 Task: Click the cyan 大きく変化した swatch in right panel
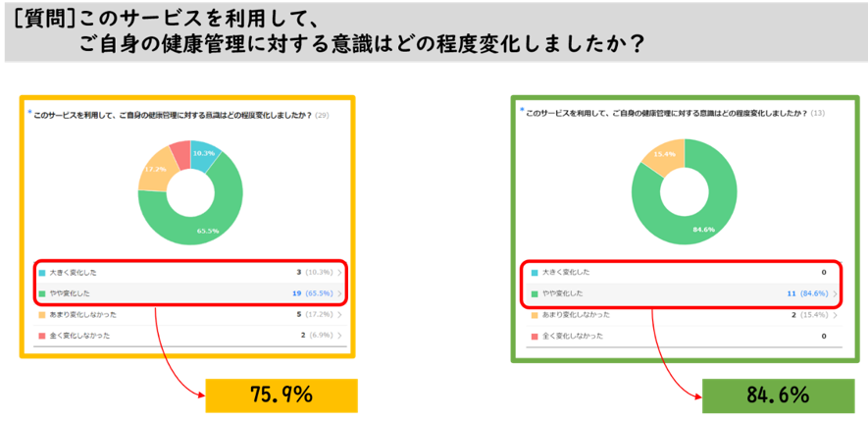coord(535,273)
